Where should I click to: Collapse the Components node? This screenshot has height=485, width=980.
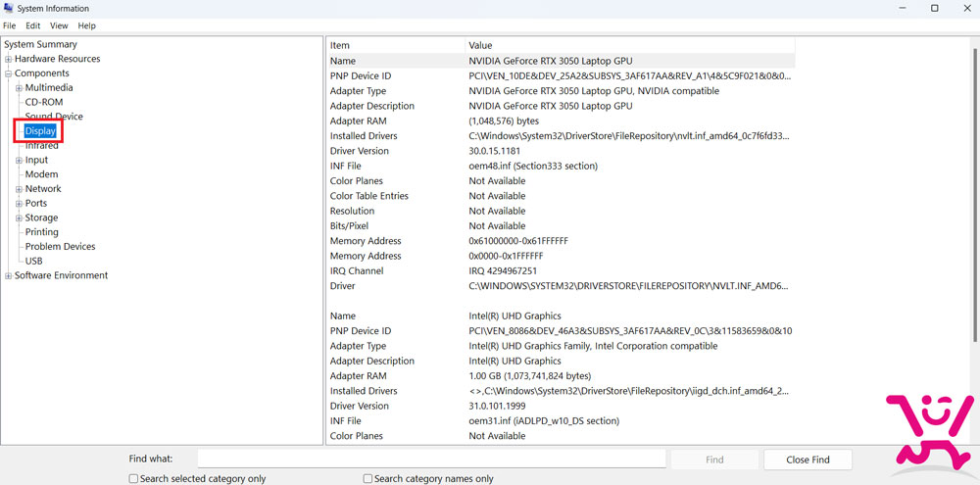pyautogui.click(x=9, y=73)
